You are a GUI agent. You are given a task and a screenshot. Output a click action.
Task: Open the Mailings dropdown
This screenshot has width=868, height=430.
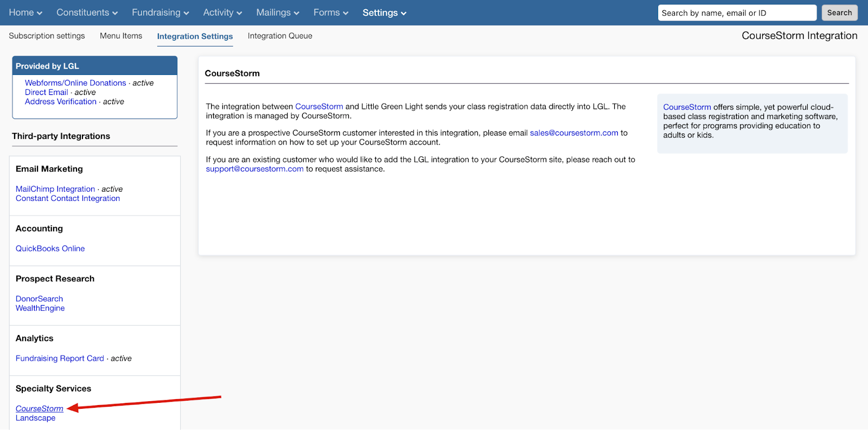point(278,12)
